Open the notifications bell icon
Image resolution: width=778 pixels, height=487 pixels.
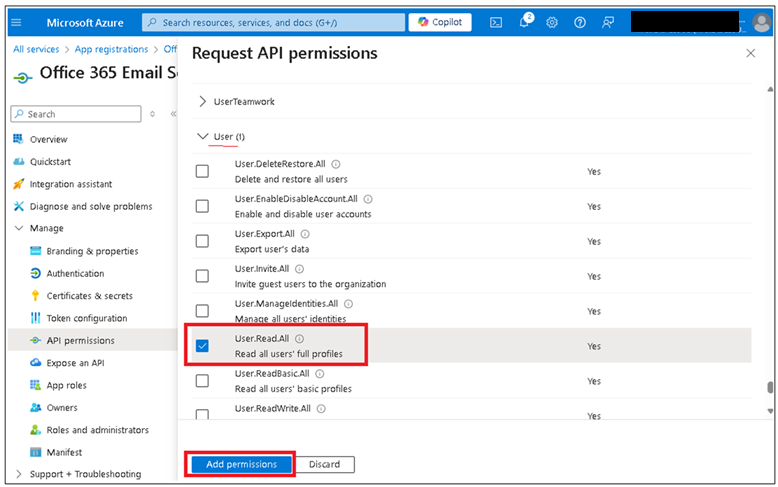pyautogui.click(x=524, y=22)
